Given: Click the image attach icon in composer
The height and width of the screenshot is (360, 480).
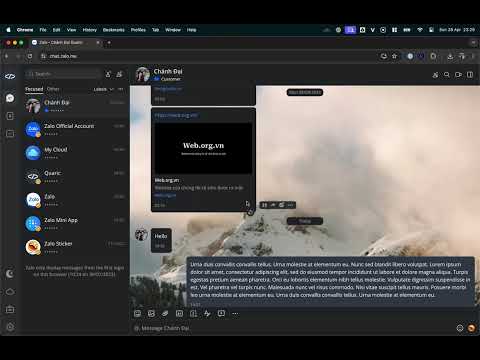Looking at the screenshot, I should [x=151, y=313].
